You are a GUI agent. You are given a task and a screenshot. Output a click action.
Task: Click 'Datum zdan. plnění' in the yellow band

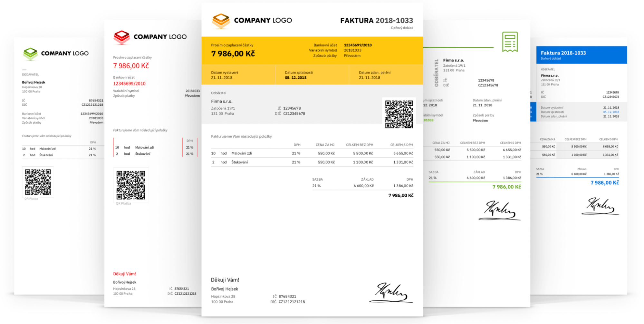[x=375, y=73]
